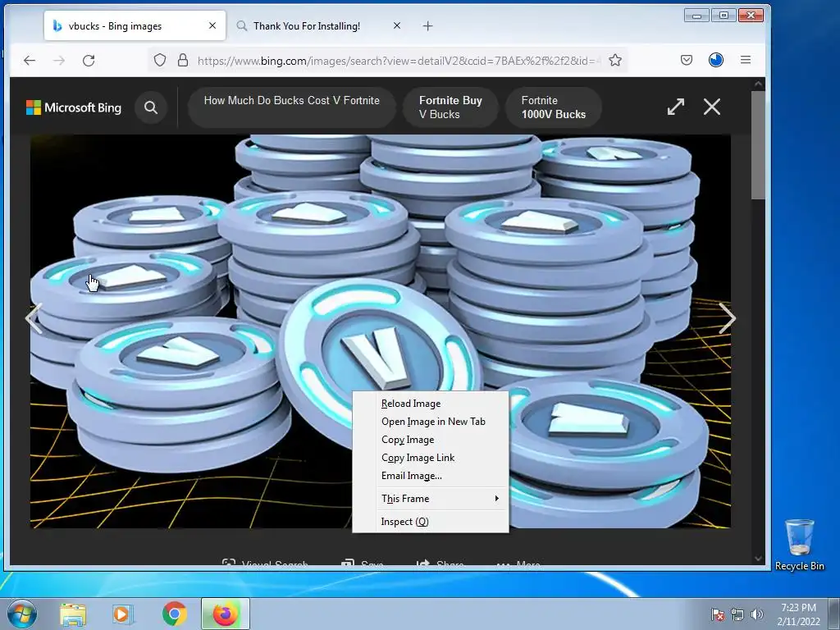Click the V-Bucks image

click(381, 331)
